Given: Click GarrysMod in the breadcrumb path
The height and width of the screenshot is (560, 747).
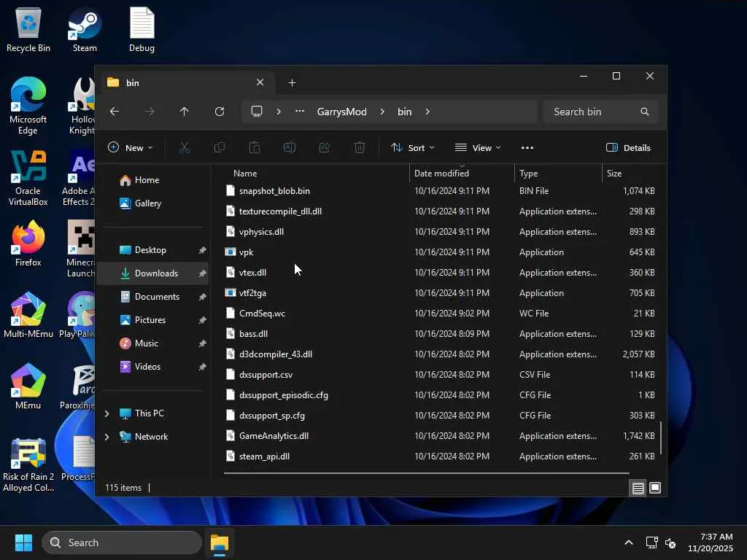Looking at the screenshot, I should (341, 112).
